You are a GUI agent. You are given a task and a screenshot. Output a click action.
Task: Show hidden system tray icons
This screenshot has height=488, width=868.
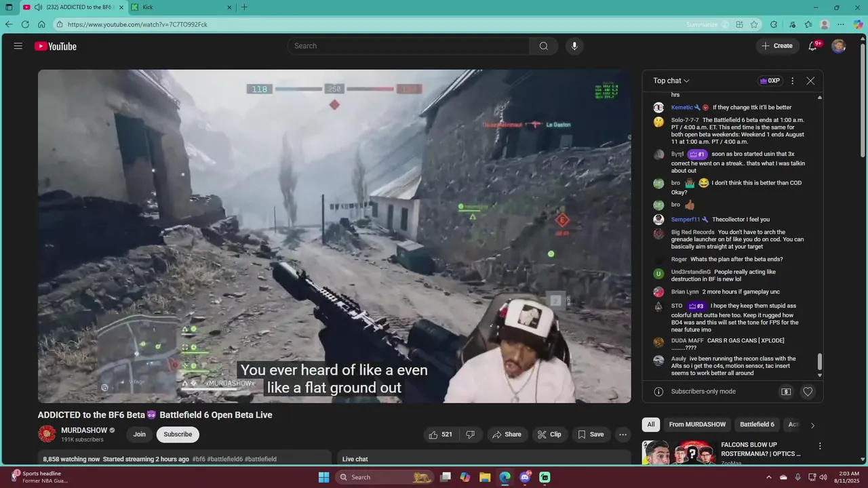768,477
